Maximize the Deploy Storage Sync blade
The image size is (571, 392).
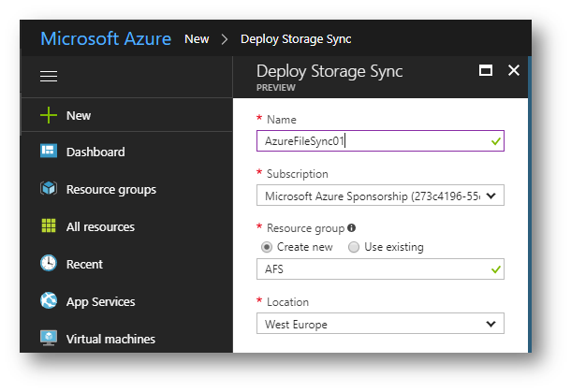point(486,70)
